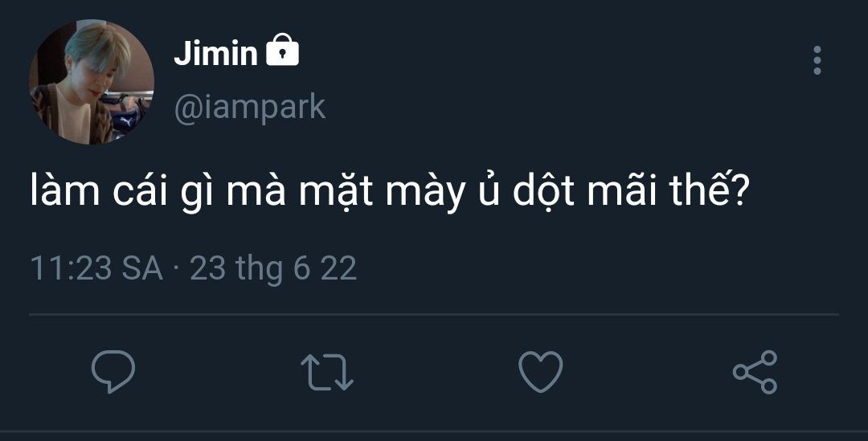Tap the comment bubble to reply to Jimin

[113, 371]
